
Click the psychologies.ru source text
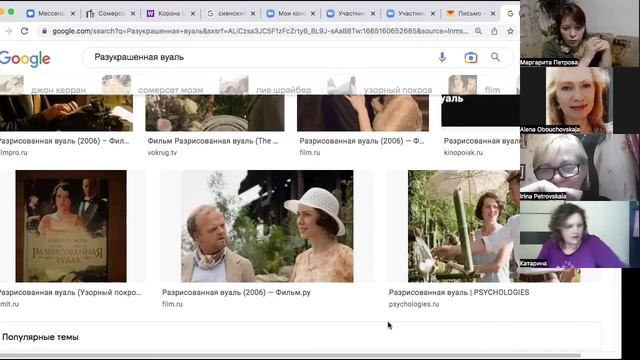tap(414, 304)
